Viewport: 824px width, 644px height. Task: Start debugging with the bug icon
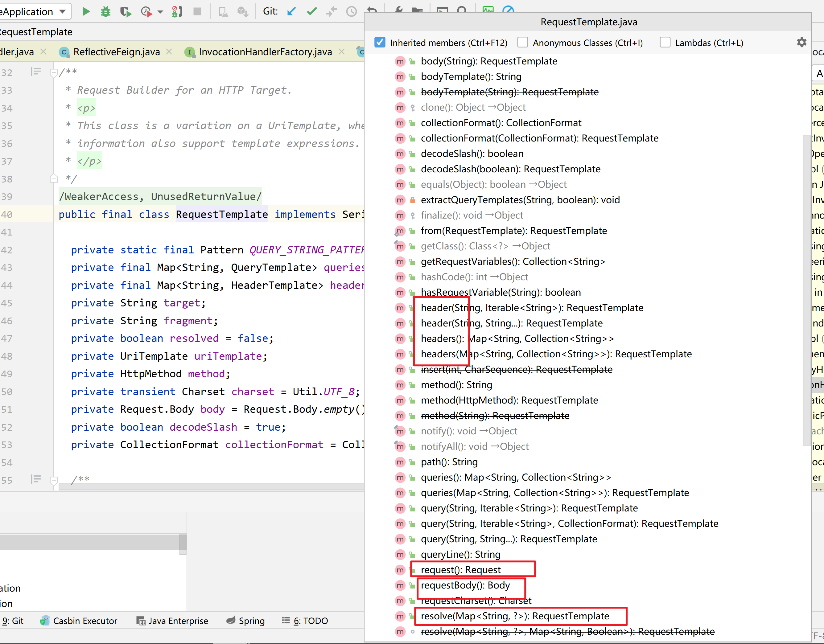106,12
